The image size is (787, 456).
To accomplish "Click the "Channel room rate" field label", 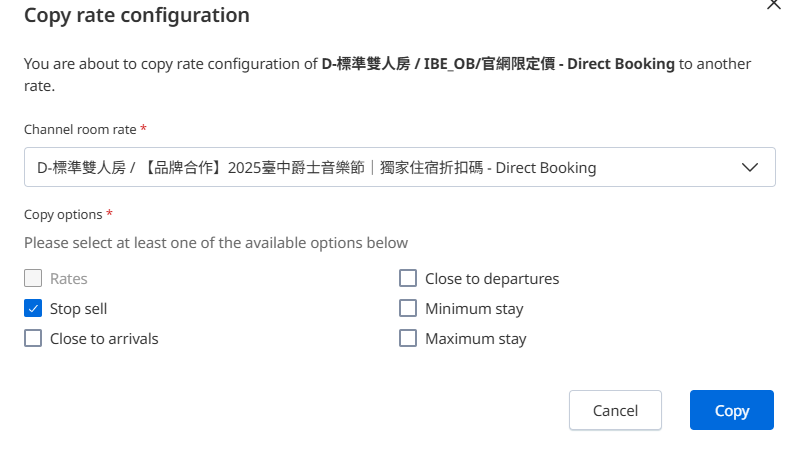I will (80, 129).
